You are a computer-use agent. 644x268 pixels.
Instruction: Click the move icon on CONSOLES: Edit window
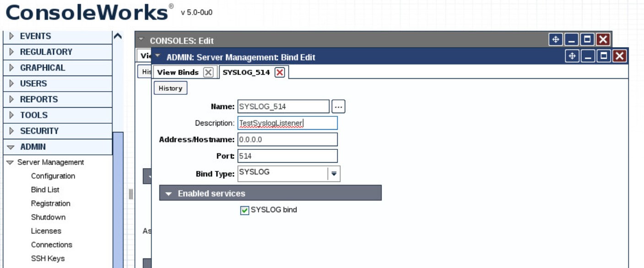point(556,40)
